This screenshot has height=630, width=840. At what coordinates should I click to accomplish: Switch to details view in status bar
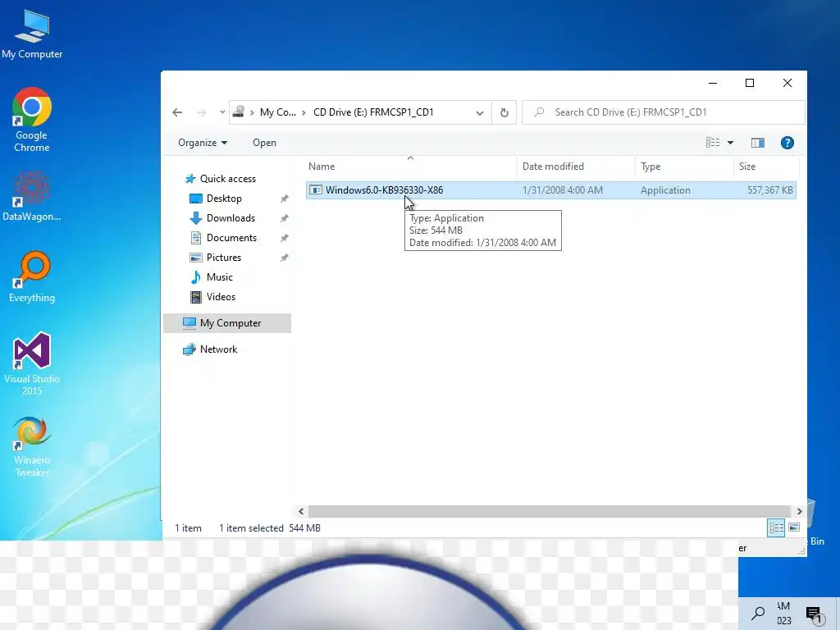coord(776,527)
